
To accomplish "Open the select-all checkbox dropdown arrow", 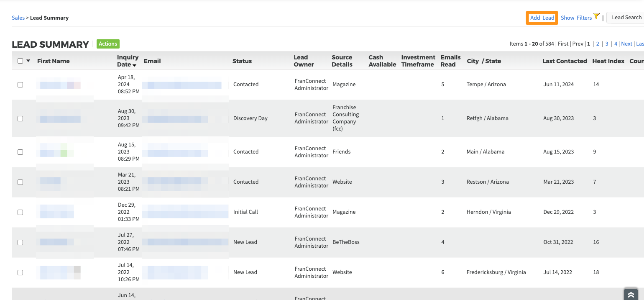I will pyautogui.click(x=28, y=61).
